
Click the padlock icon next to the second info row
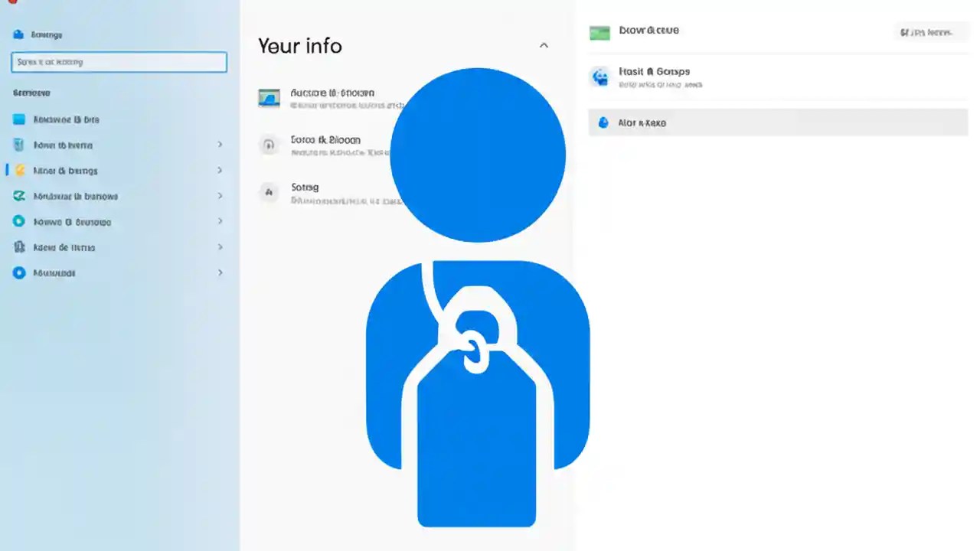[269, 145]
